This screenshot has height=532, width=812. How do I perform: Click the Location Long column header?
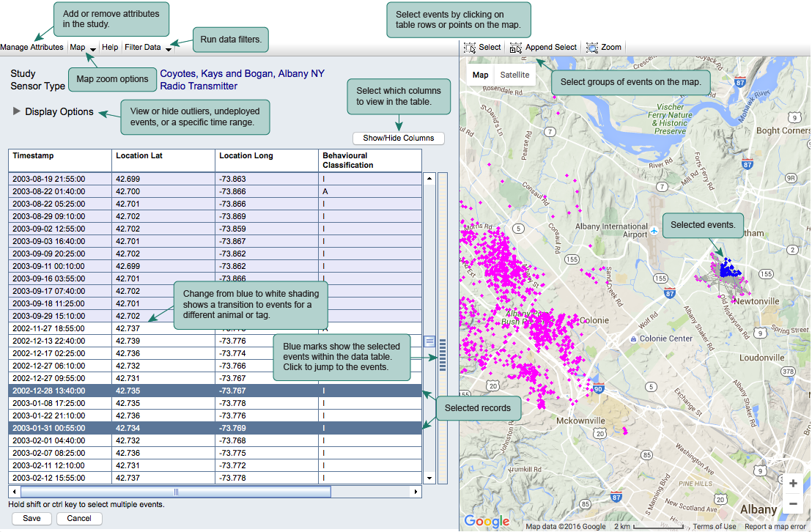click(x=267, y=160)
